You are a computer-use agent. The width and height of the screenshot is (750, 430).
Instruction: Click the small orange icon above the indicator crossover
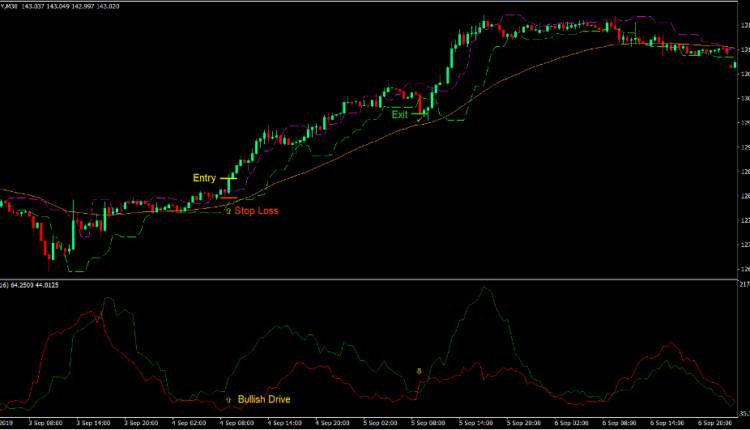pyautogui.click(x=419, y=371)
